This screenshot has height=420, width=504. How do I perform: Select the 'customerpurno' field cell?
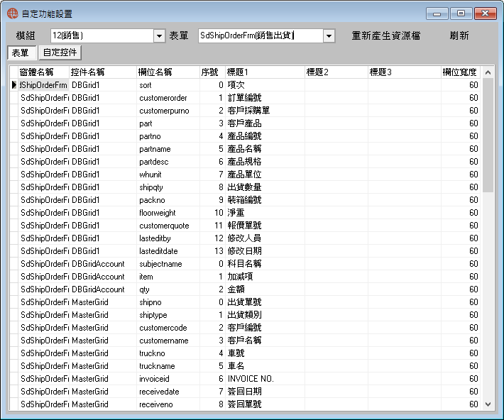pyautogui.click(x=168, y=111)
